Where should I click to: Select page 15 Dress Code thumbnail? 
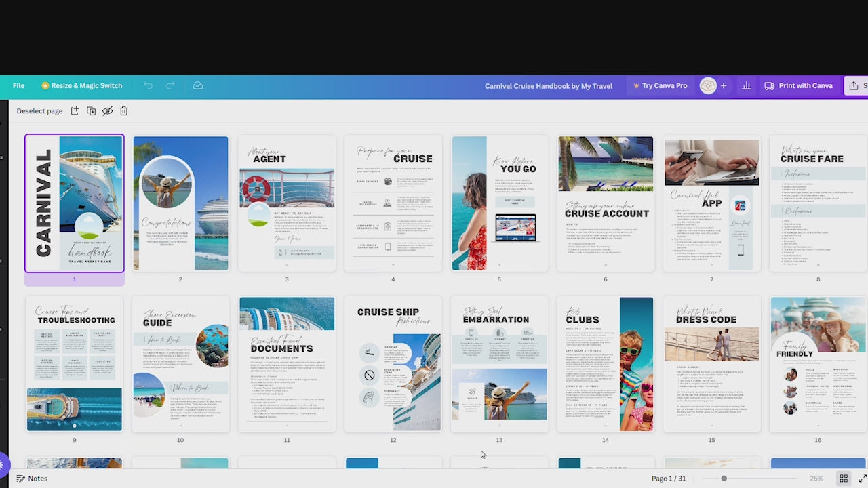(x=712, y=364)
